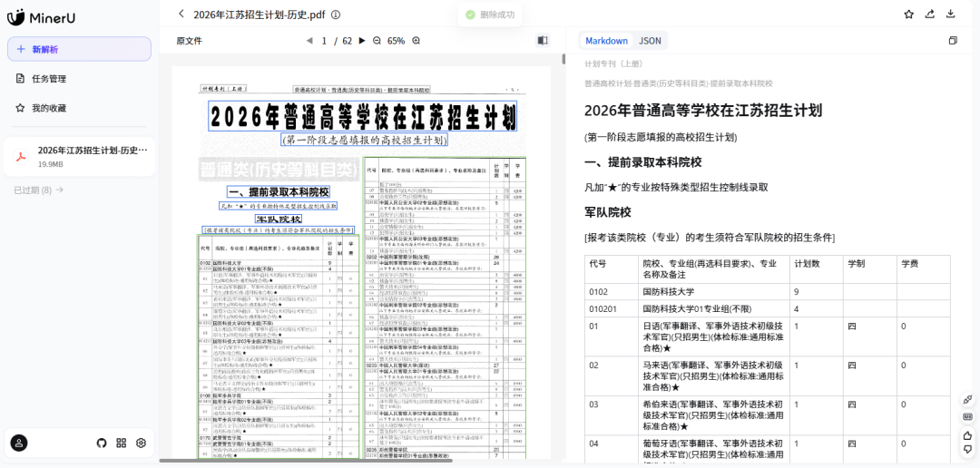
Task: Go back using the arrow beside the file title
Action: pyautogui.click(x=181, y=14)
